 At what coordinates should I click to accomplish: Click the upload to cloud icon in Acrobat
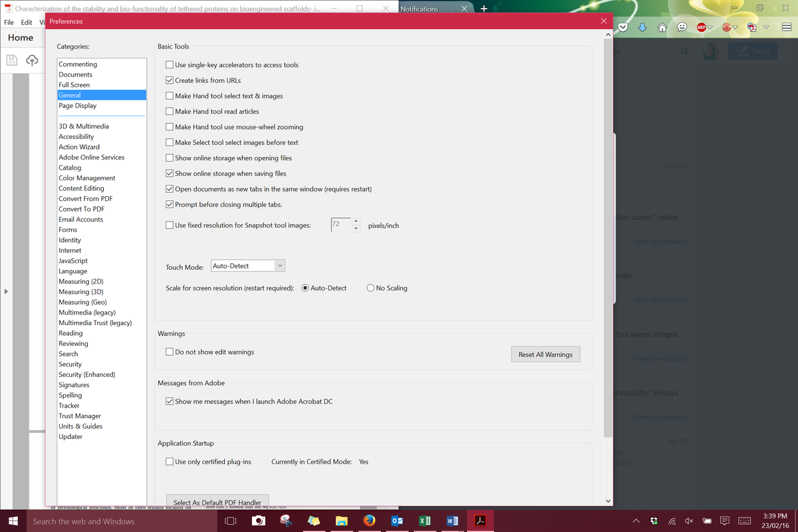[x=32, y=60]
